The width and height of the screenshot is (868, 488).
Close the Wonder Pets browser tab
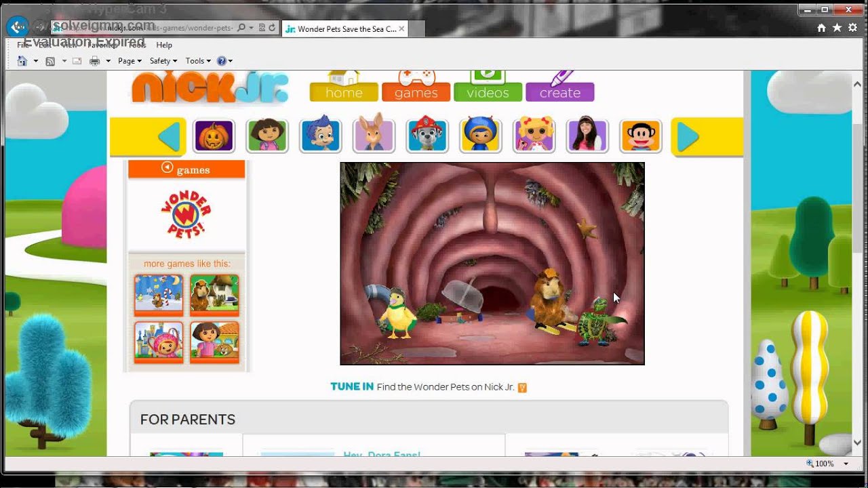point(401,28)
